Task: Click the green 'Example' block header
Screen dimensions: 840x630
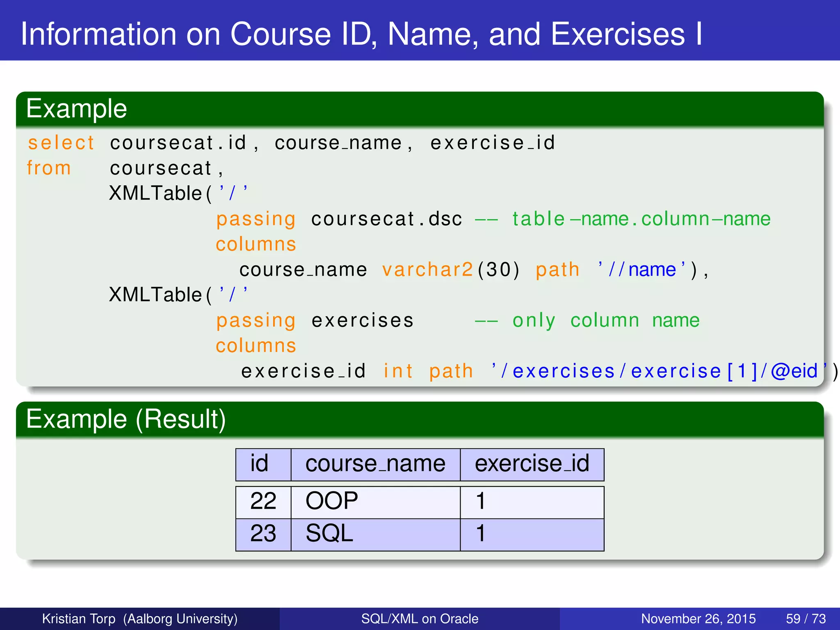Action: [420, 109]
